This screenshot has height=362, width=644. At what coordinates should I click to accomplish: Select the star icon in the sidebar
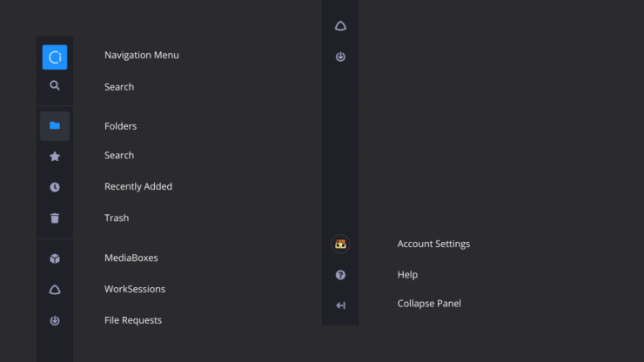pyautogui.click(x=55, y=157)
